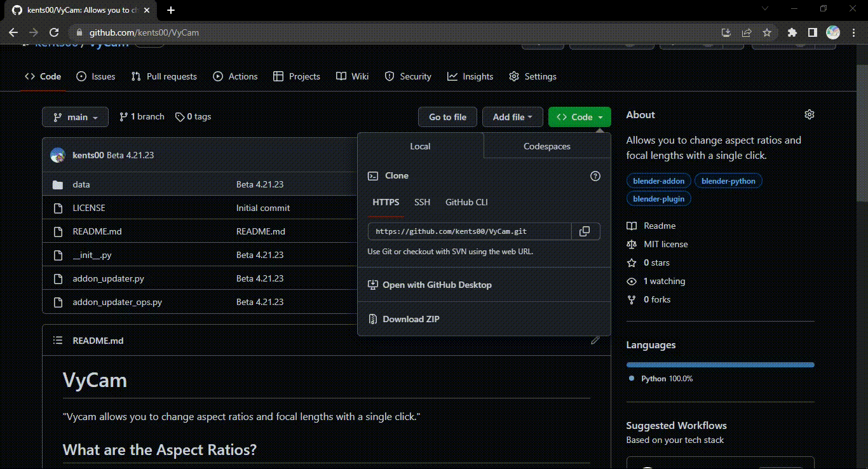Open the repository Settings tab
This screenshot has width=868, height=469.
(532, 76)
